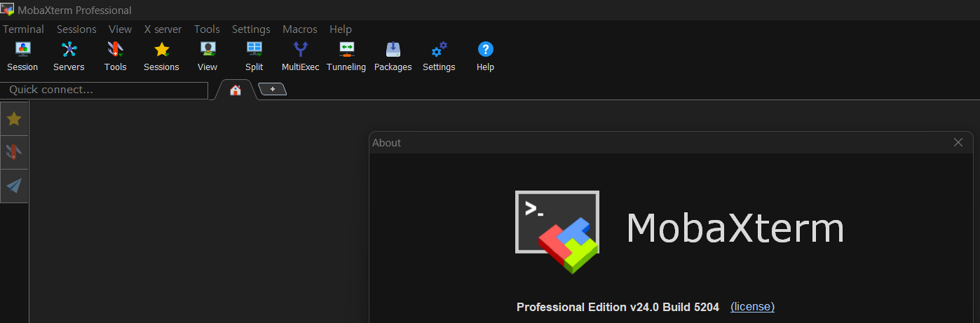The width and height of the screenshot is (980, 323).
Task: Open the View menu in menu bar
Action: point(120,29)
